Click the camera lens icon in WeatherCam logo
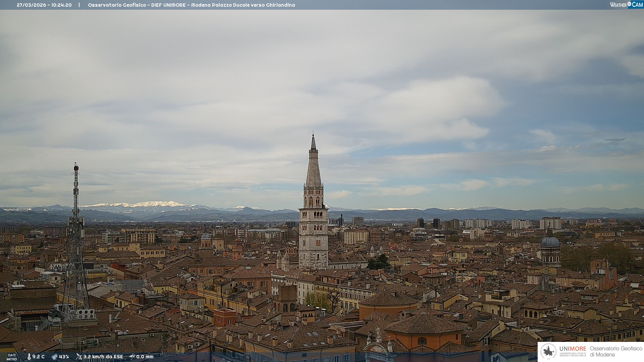This screenshot has height=362, width=644. (629, 4)
